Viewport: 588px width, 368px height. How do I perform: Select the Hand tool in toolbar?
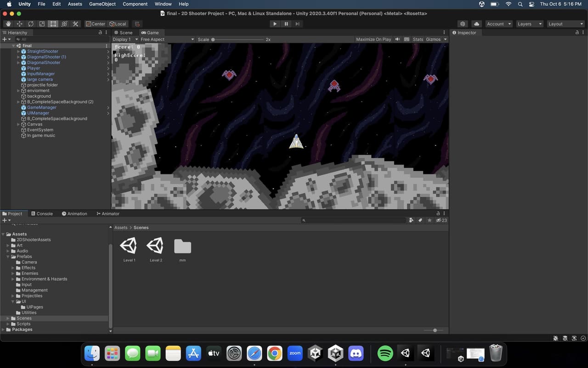tap(8, 24)
